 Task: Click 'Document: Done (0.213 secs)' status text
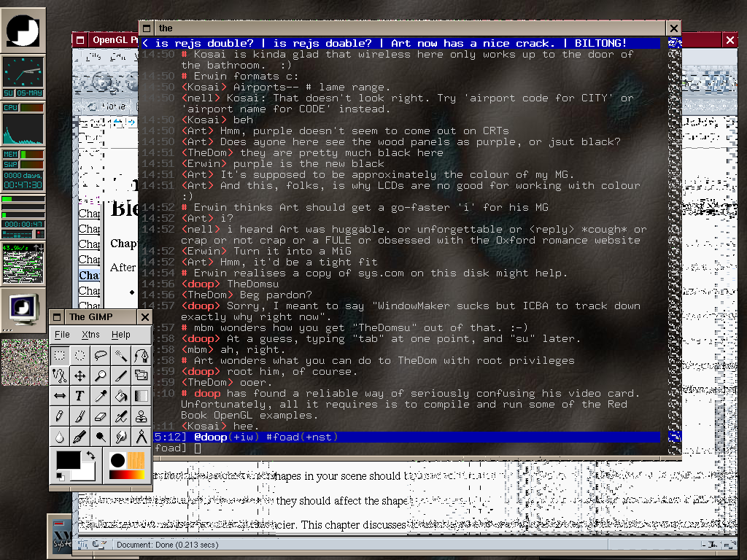pos(167,545)
